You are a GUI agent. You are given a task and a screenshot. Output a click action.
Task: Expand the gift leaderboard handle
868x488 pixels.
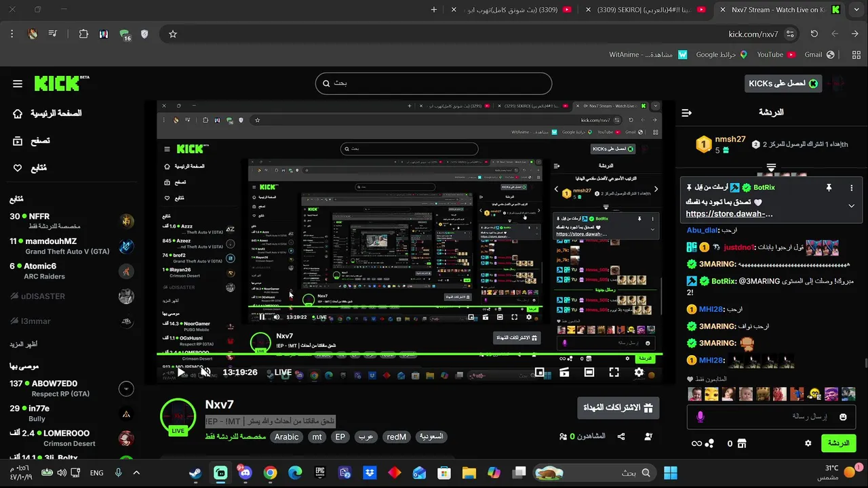tap(771, 167)
